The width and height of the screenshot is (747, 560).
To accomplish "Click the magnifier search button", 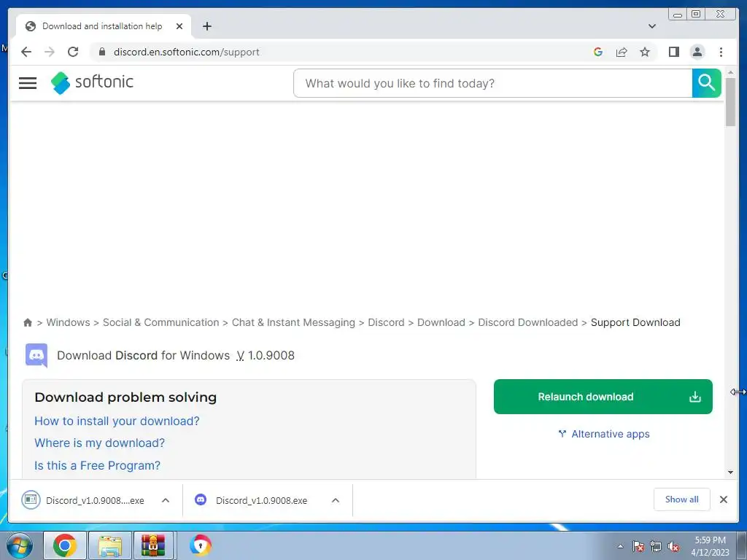I will click(x=706, y=83).
